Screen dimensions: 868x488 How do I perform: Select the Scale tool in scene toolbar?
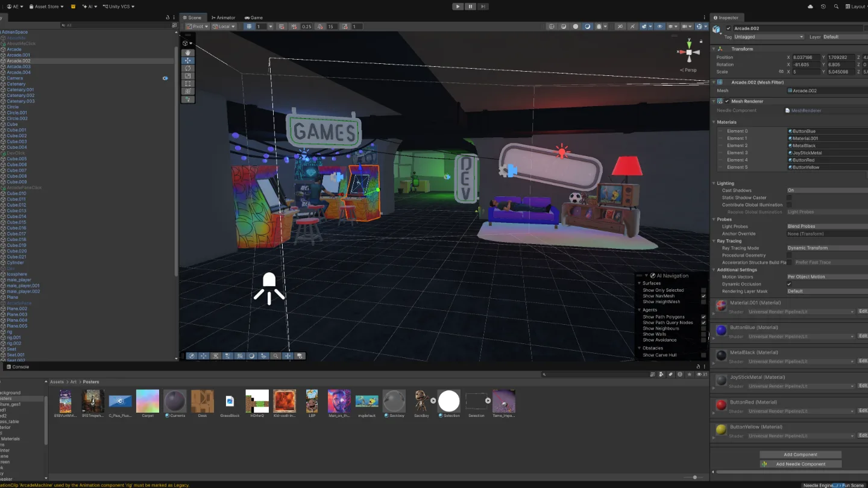188,76
